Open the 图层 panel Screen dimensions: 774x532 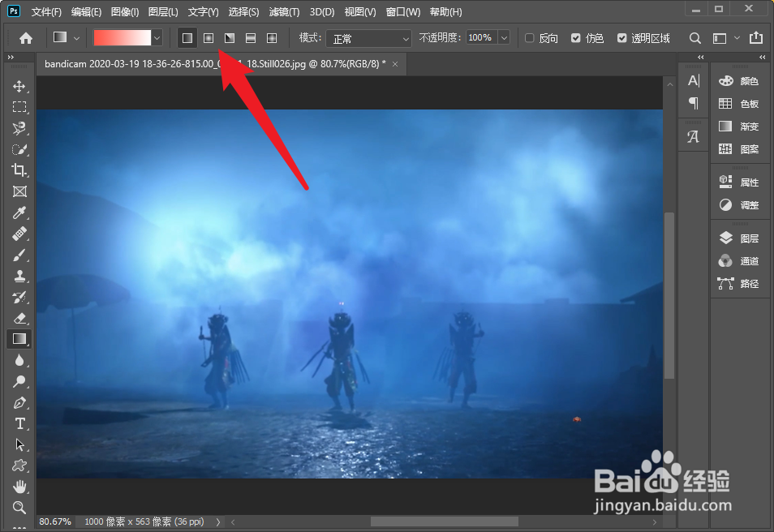click(x=739, y=238)
